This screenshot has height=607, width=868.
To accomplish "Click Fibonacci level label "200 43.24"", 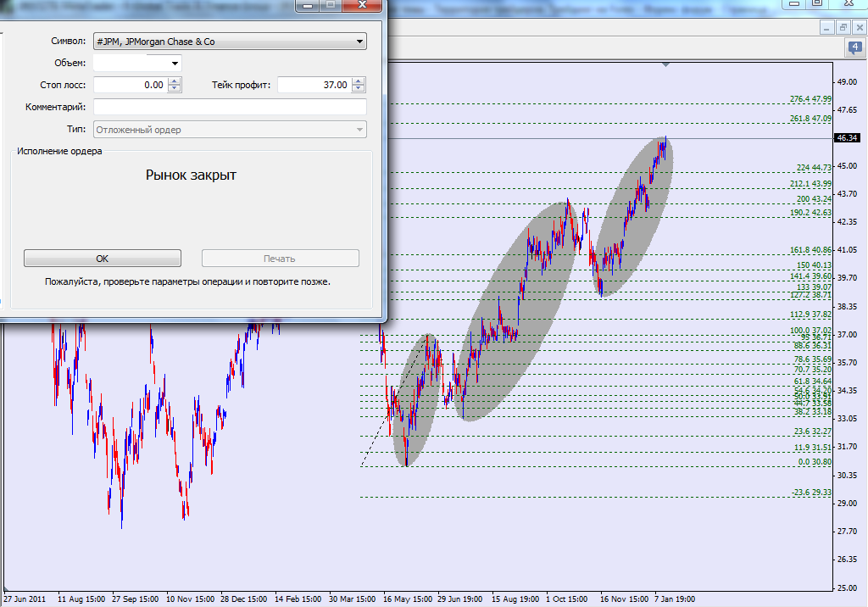I will click(x=814, y=199).
